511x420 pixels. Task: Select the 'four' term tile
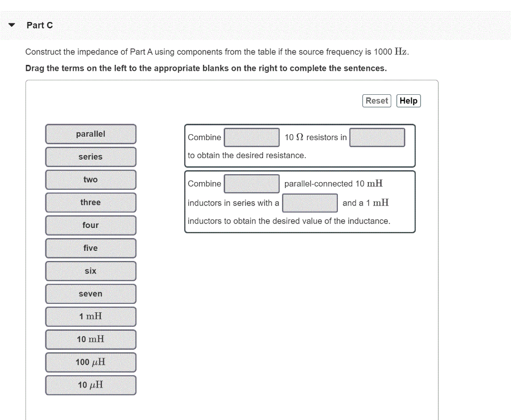pyautogui.click(x=90, y=225)
